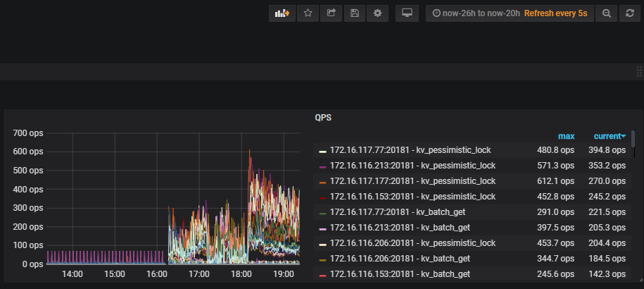The image size is (644, 289).
Task: Select 172.16.117.177 kv_pessimistic_lock legend entry
Action: [x=412, y=181]
